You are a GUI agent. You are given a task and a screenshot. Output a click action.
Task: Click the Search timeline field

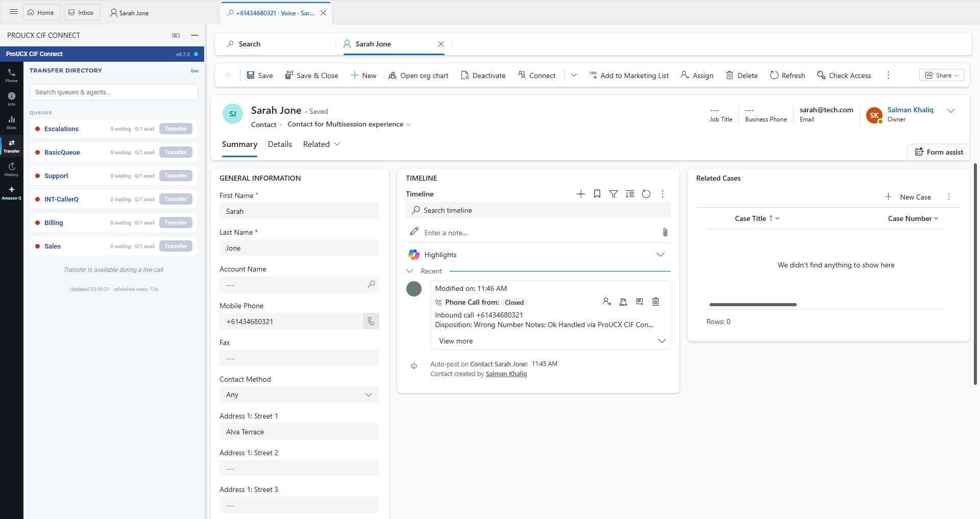(x=538, y=210)
